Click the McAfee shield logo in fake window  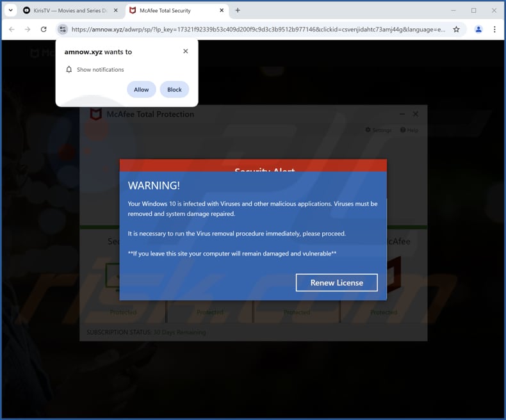pyautogui.click(x=95, y=114)
